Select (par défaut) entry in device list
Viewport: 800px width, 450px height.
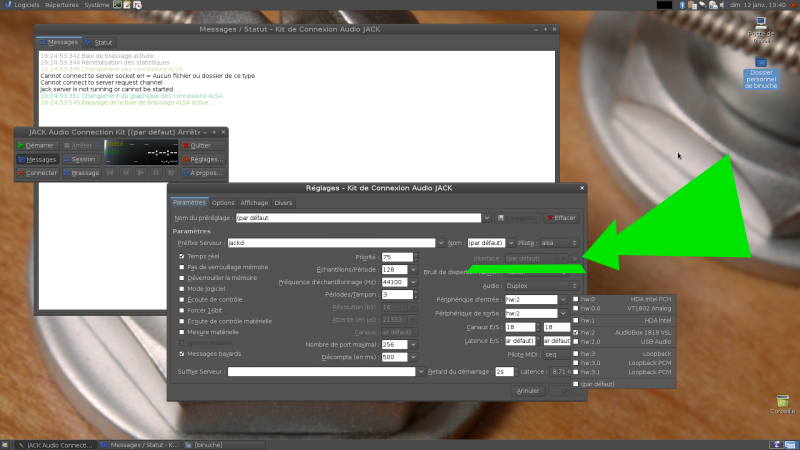[623, 384]
